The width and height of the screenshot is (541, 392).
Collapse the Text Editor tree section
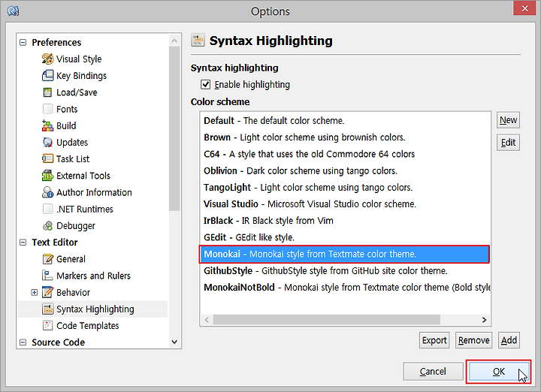[23, 243]
